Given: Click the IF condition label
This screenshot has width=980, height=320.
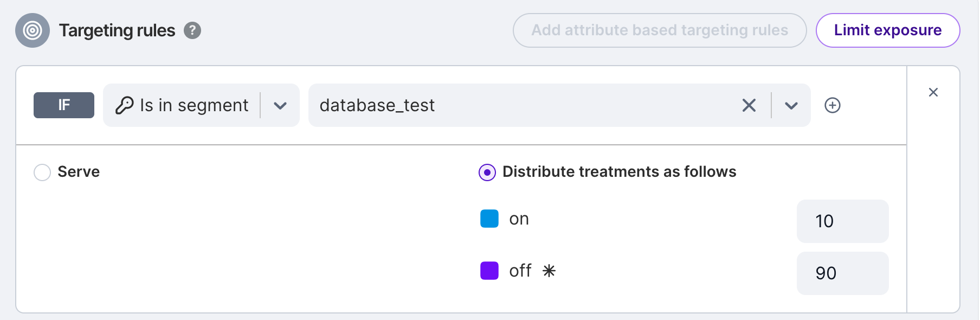Looking at the screenshot, I should (64, 105).
